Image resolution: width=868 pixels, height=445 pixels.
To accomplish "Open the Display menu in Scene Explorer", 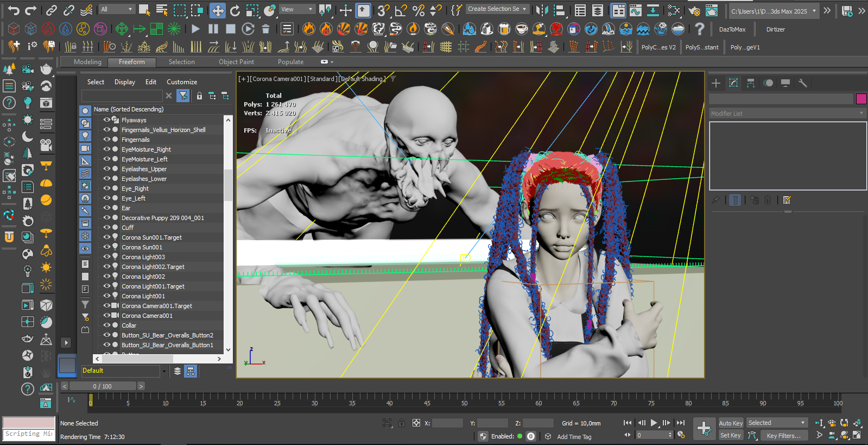I will (x=124, y=82).
